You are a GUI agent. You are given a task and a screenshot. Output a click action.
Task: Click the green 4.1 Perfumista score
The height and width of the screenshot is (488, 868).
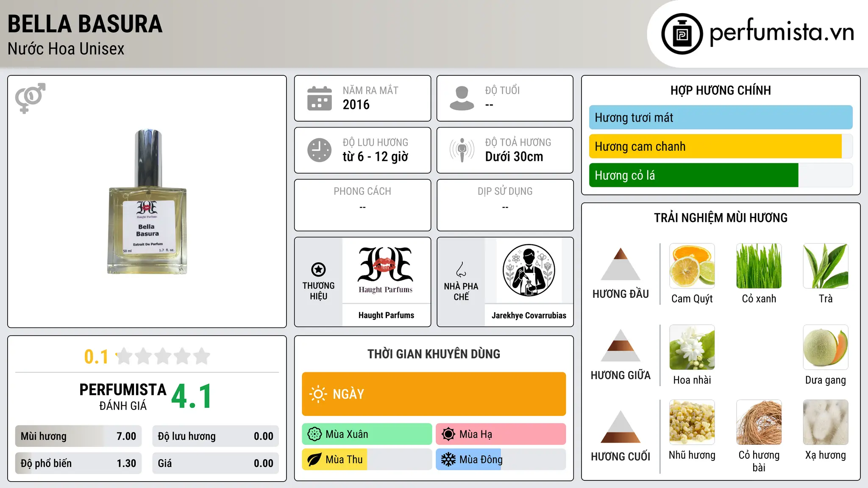coord(192,396)
